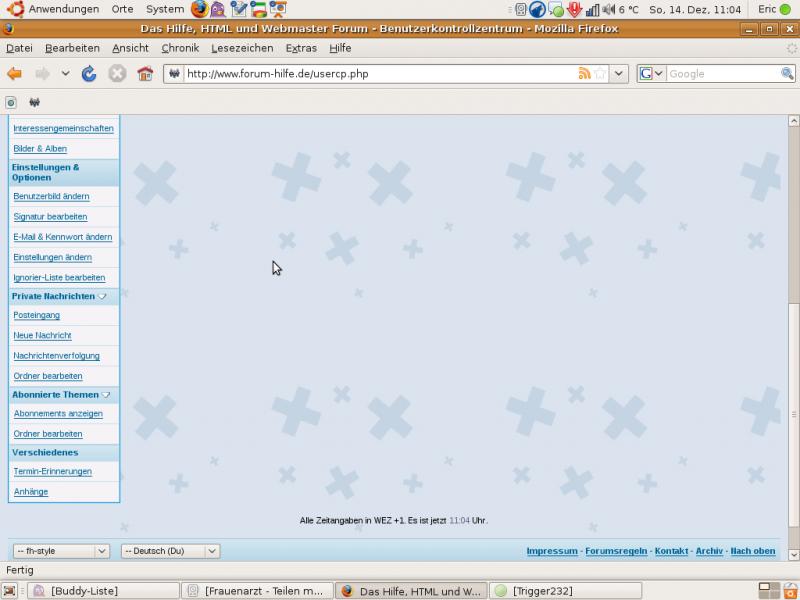Launch Firefox from the top panel icon
The height and width of the screenshot is (600, 800).
tap(199, 9)
